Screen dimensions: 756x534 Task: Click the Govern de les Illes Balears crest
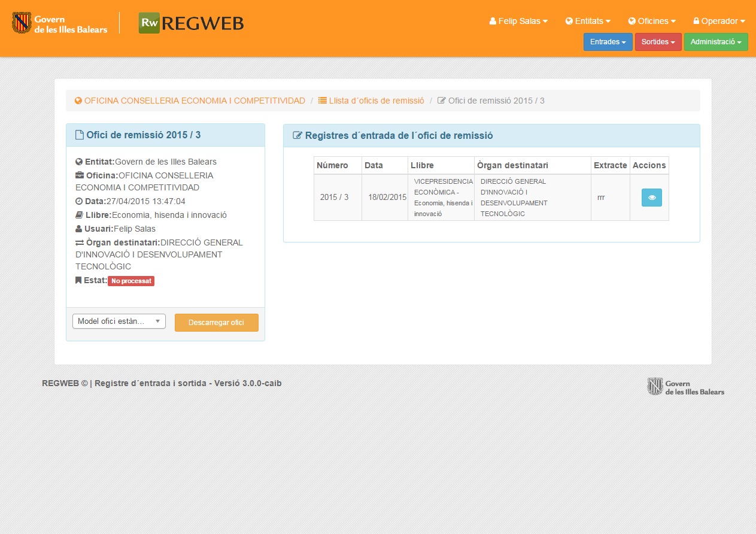(22, 23)
